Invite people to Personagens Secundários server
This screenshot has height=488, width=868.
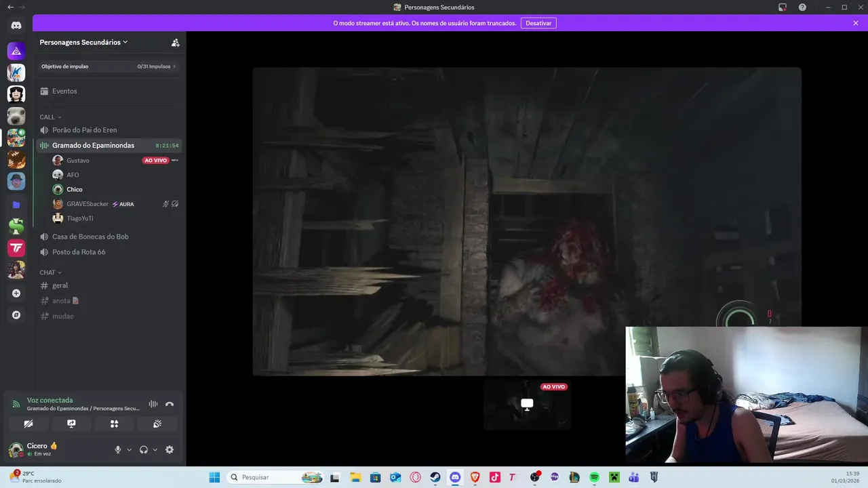click(176, 42)
